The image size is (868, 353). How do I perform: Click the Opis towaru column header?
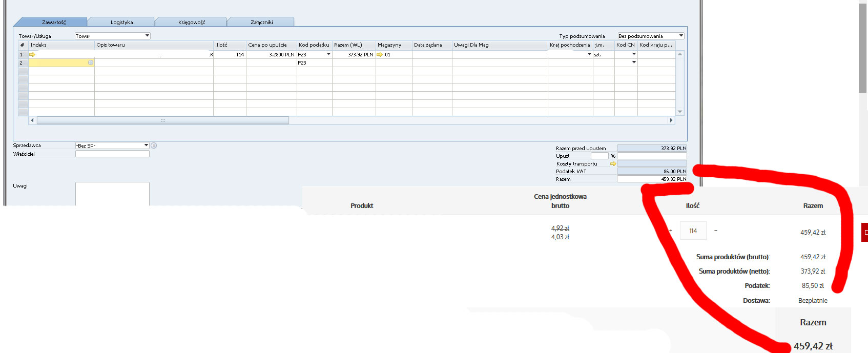pos(154,45)
